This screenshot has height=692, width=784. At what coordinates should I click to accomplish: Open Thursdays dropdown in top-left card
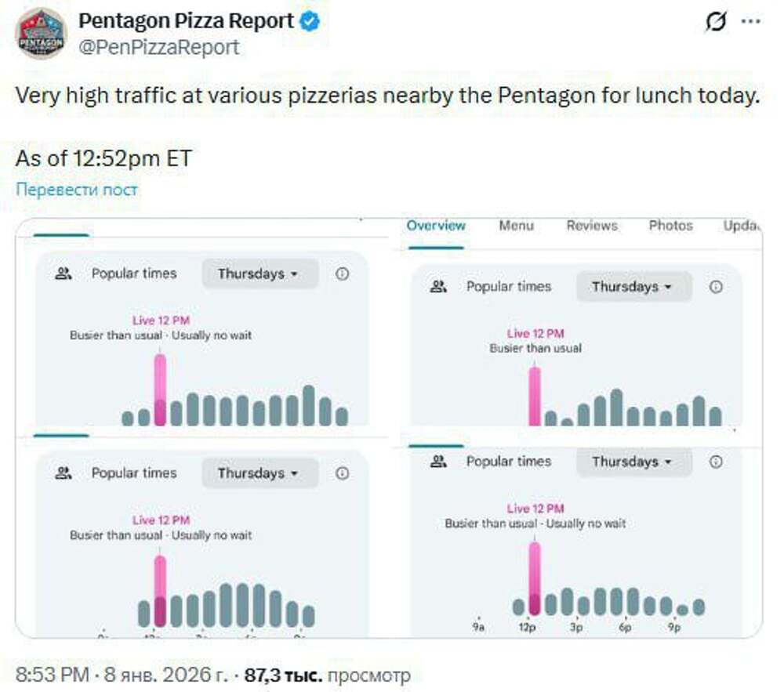click(x=259, y=274)
